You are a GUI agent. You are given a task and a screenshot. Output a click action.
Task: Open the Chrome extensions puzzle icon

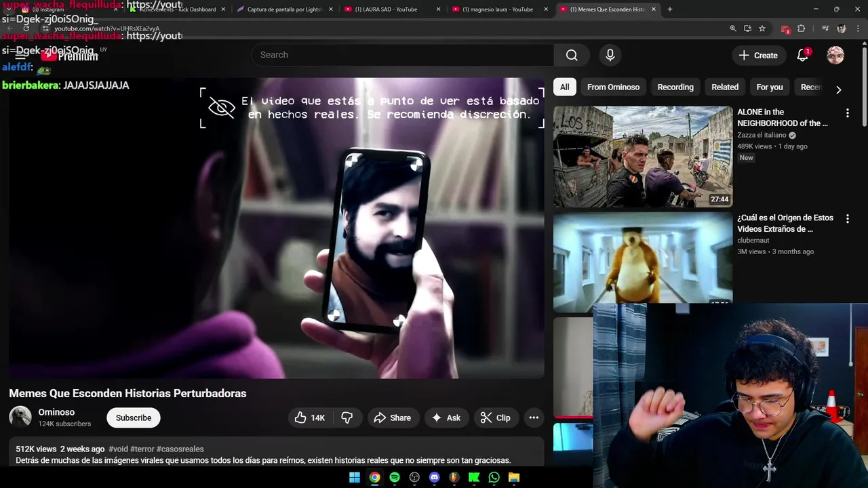801,28
